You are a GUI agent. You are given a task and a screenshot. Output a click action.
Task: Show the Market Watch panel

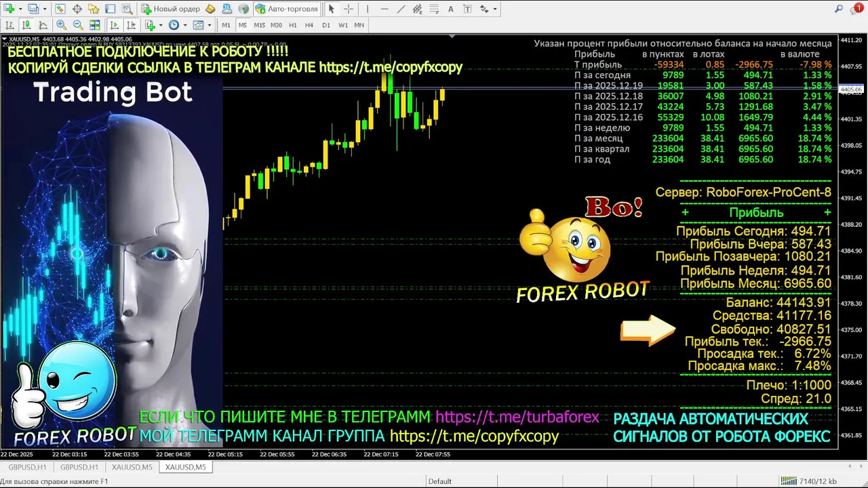[x=60, y=9]
